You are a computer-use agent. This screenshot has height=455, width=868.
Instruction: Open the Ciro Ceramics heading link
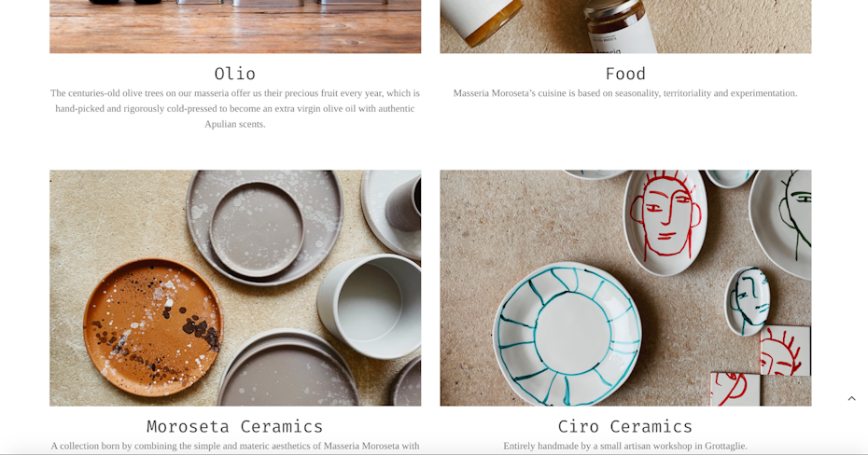click(625, 426)
